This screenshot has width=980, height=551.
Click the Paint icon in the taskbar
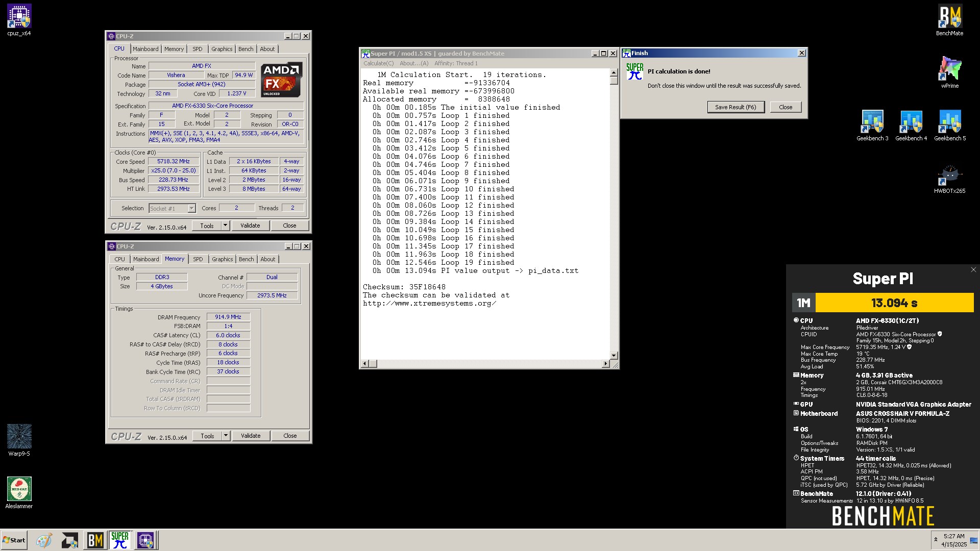44,540
